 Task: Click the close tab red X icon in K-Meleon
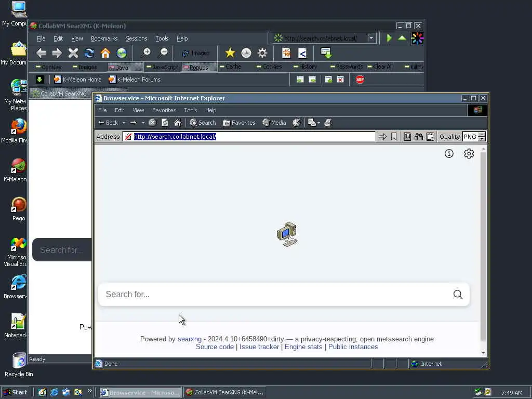pos(340,79)
